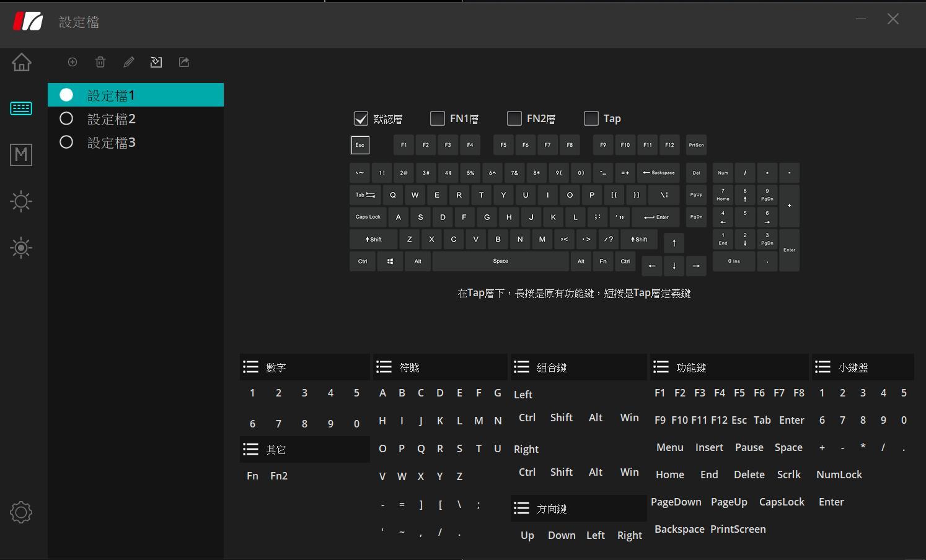Enable the FN1層 layer checkbox
This screenshot has height=560, width=926.
click(438, 118)
